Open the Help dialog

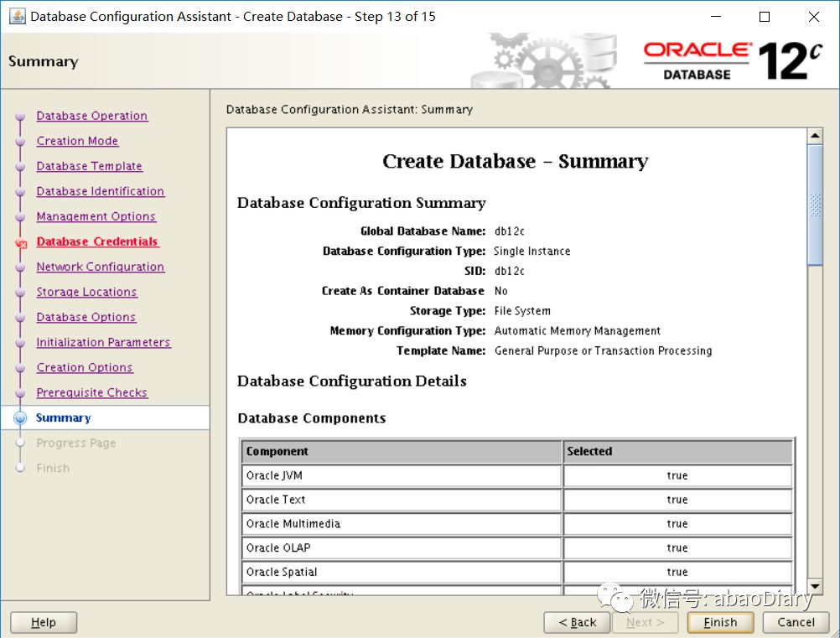tap(43, 622)
